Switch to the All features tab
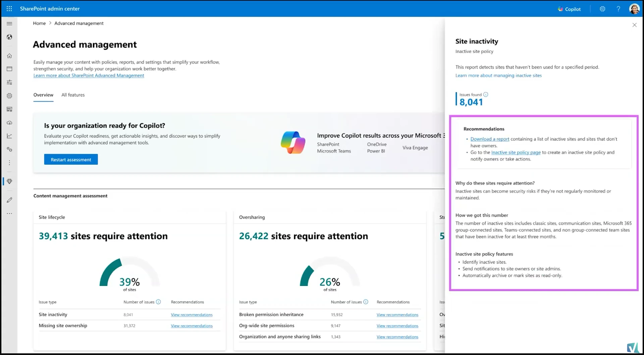This screenshot has height=355, width=644. [x=73, y=95]
